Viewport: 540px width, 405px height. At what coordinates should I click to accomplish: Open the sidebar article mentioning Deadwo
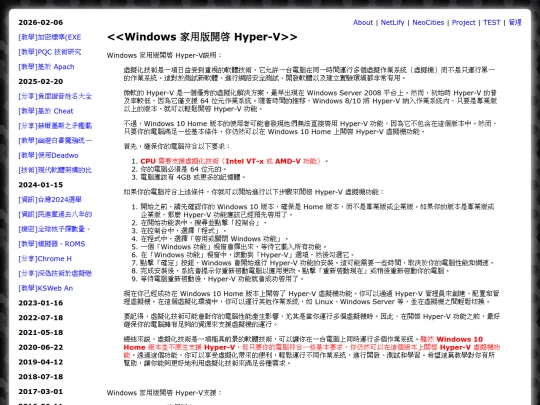coord(48,155)
